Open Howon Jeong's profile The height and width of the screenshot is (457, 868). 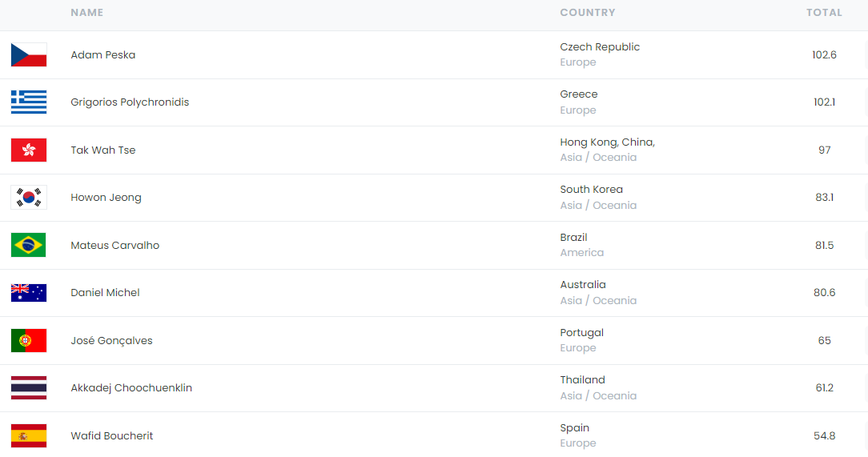click(x=106, y=198)
